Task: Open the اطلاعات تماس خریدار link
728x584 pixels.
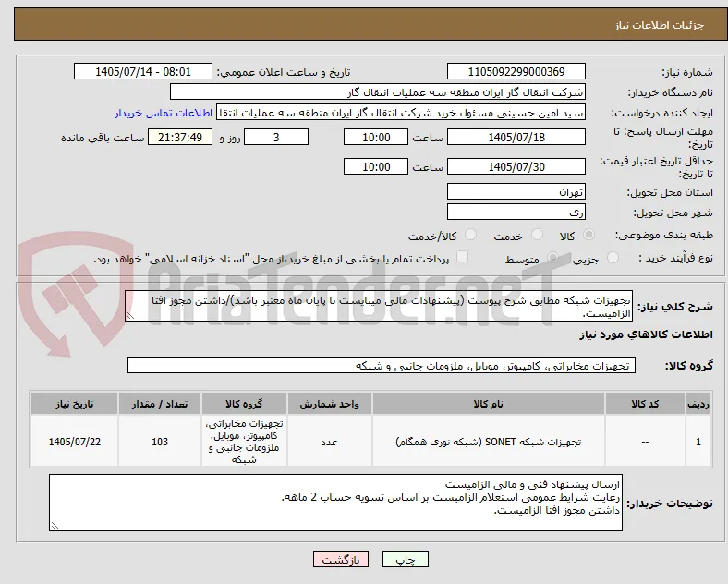Action: pyautogui.click(x=164, y=113)
